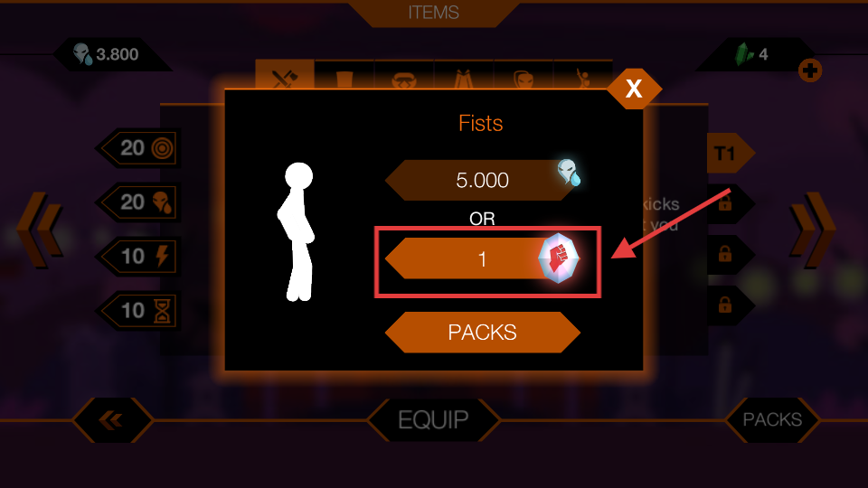
Task: Select the T1 tier tag
Action: pyautogui.click(x=731, y=153)
